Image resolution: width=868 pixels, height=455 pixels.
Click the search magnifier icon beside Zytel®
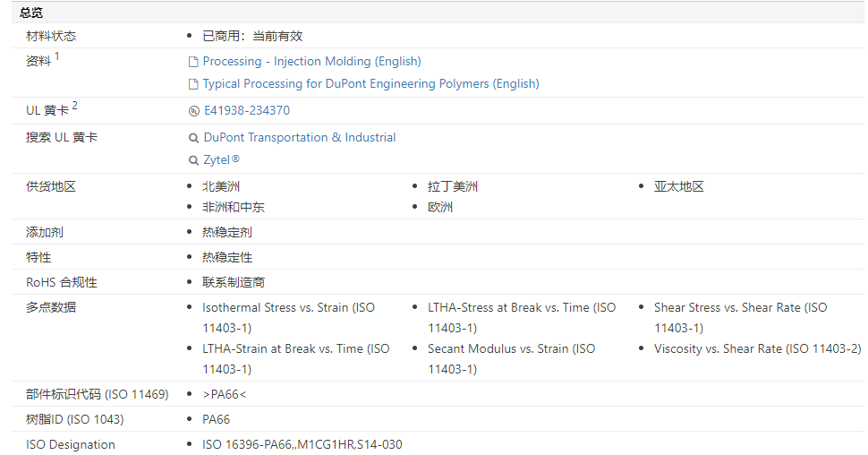tap(193, 160)
